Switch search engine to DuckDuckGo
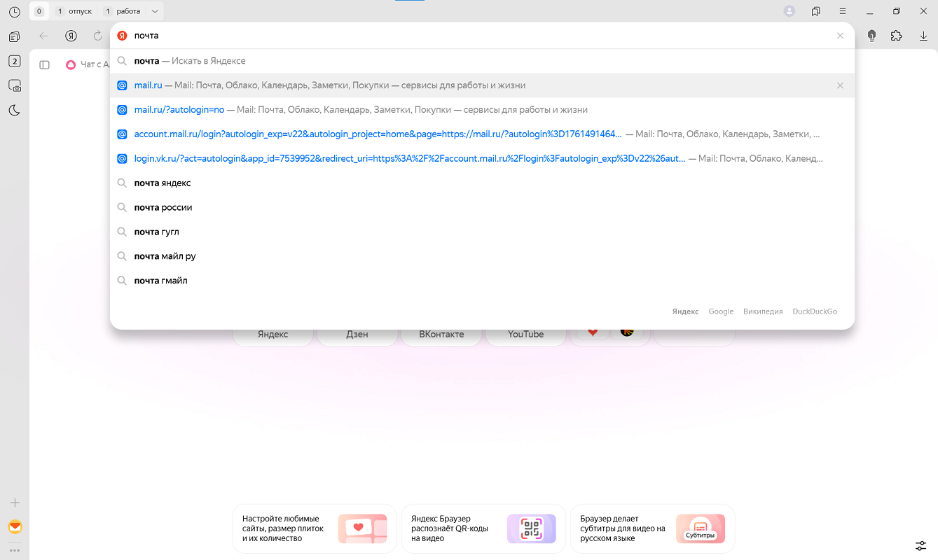 tap(814, 311)
